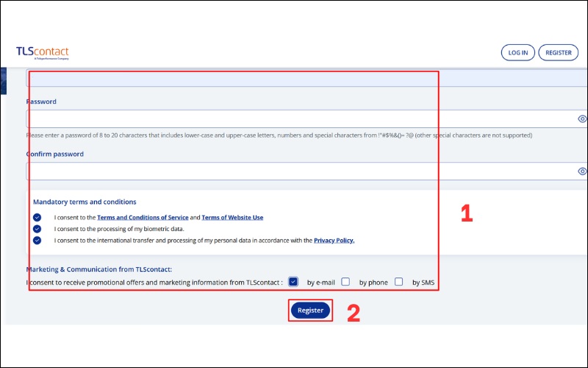The width and height of the screenshot is (588, 368).
Task: Open the Terms and Conditions of Service link
Action: (x=143, y=218)
